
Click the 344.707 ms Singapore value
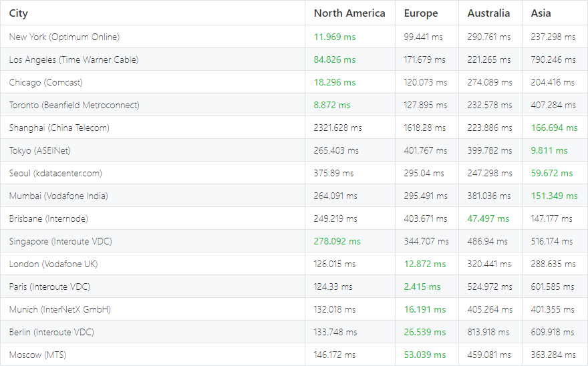tap(426, 241)
